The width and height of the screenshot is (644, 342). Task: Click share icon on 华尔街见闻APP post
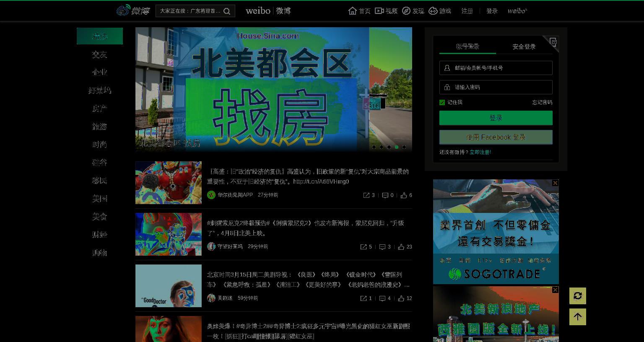pyautogui.click(x=366, y=195)
